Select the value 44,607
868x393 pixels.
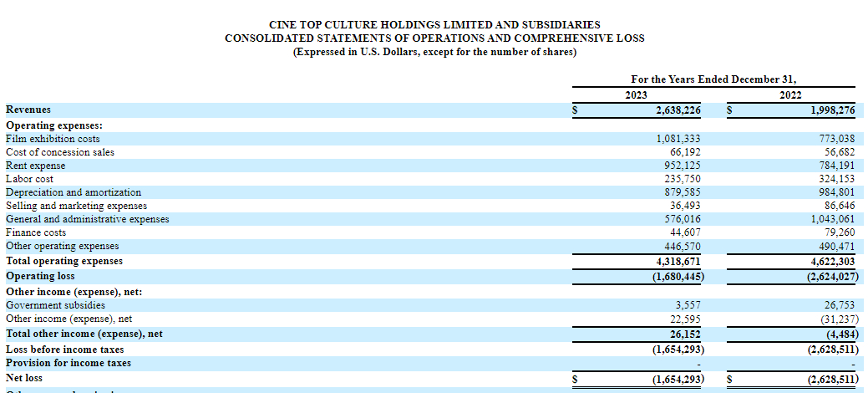pos(685,232)
